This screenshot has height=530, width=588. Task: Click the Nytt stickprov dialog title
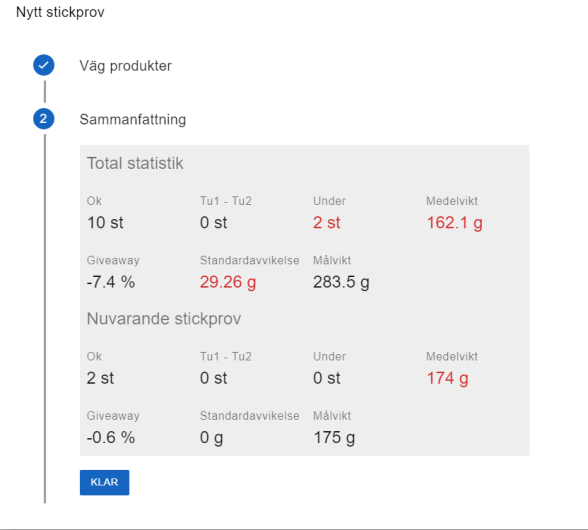[60, 12]
